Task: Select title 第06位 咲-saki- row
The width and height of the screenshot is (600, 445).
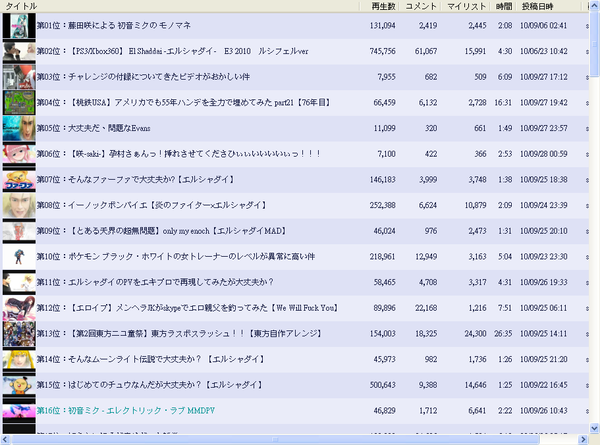Action: (179, 154)
